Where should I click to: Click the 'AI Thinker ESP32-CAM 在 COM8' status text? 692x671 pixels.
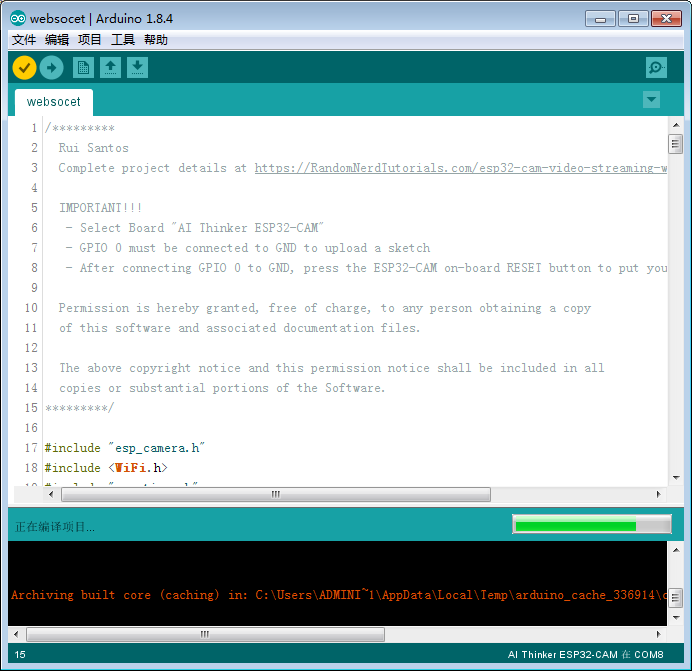pos(586,655)
